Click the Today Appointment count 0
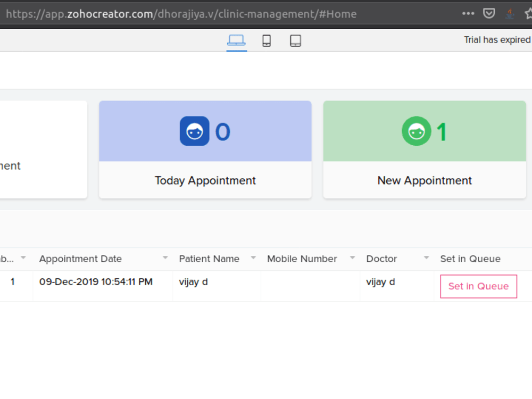This screenshot has height=399, width=532. pyautogui.click(x=222, y=131)
